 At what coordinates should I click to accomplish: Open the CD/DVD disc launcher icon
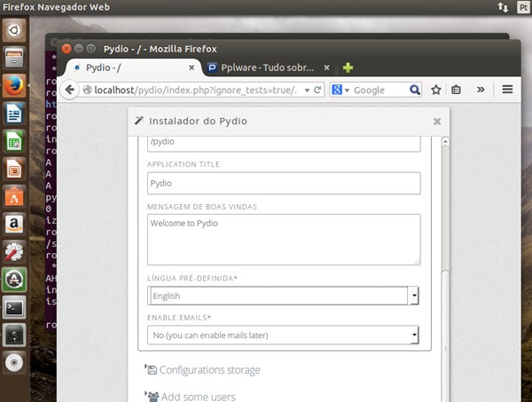point(14,363)
